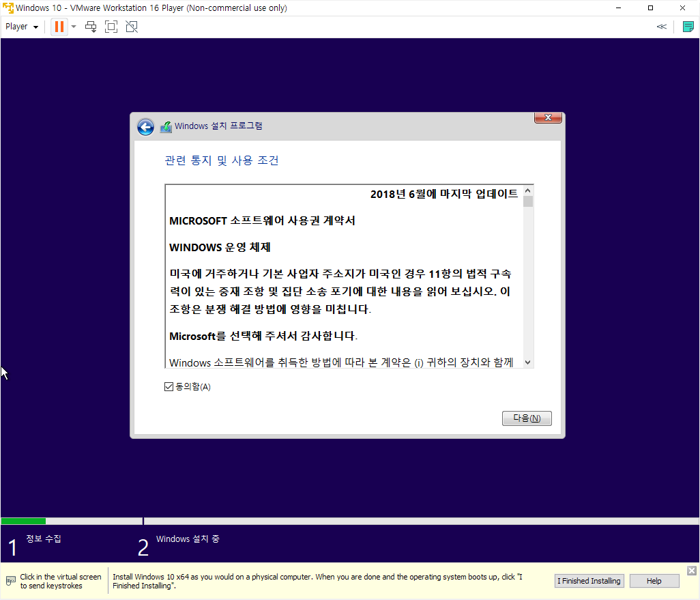Click the keyboard icon in hint bar

pyautogui.click(x=11, y=581)
